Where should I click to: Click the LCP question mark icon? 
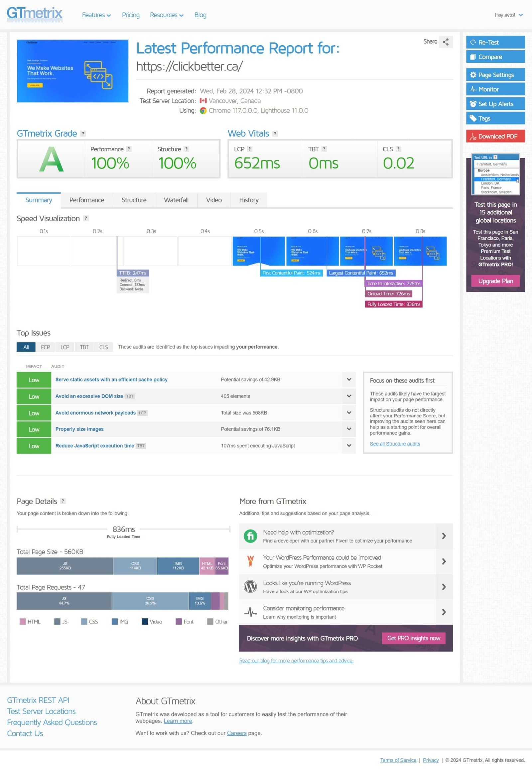pyautogui.click(x=249, y=149)
